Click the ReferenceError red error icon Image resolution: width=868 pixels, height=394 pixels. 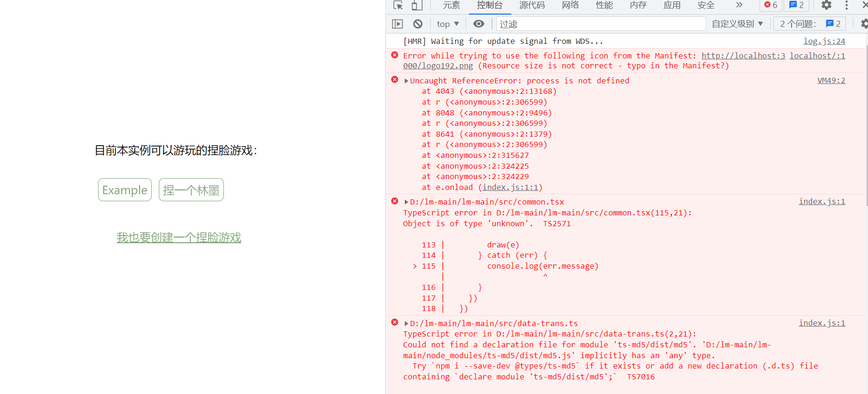coord(395,80)
